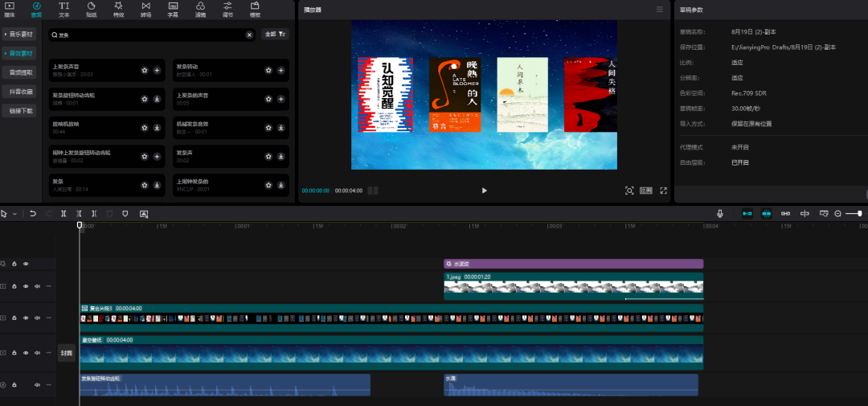The height and width of the screenshot is (406, 868).
Task: Start voiceover recording with microphone
Action: (x=720, y=213)
